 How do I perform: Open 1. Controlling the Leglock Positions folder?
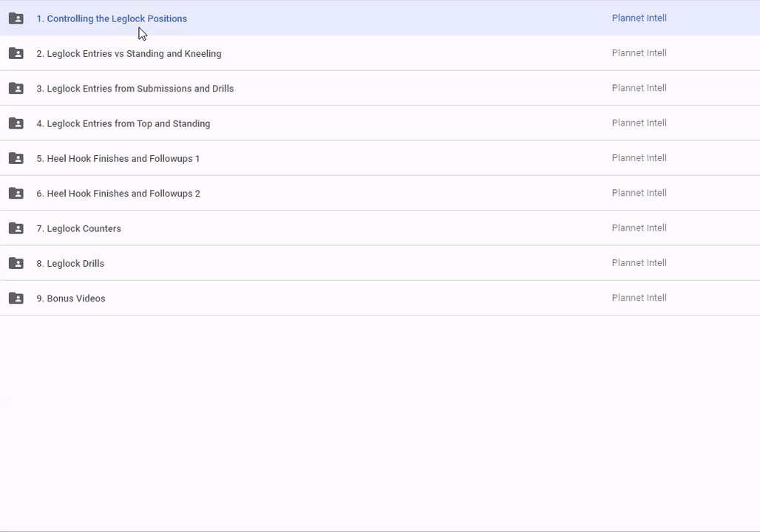(x=112, y=18)
